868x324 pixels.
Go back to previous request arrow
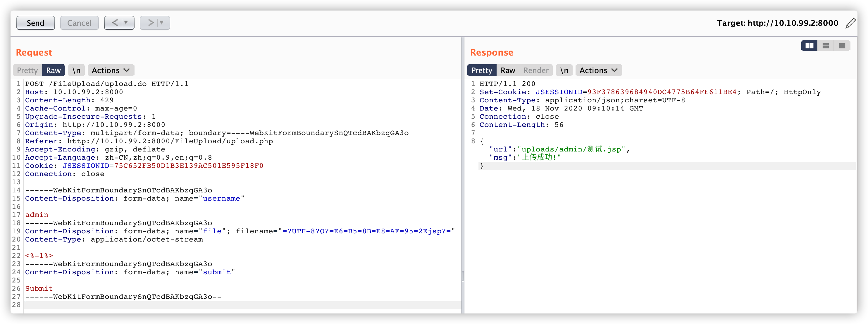(x=115, y=23)
